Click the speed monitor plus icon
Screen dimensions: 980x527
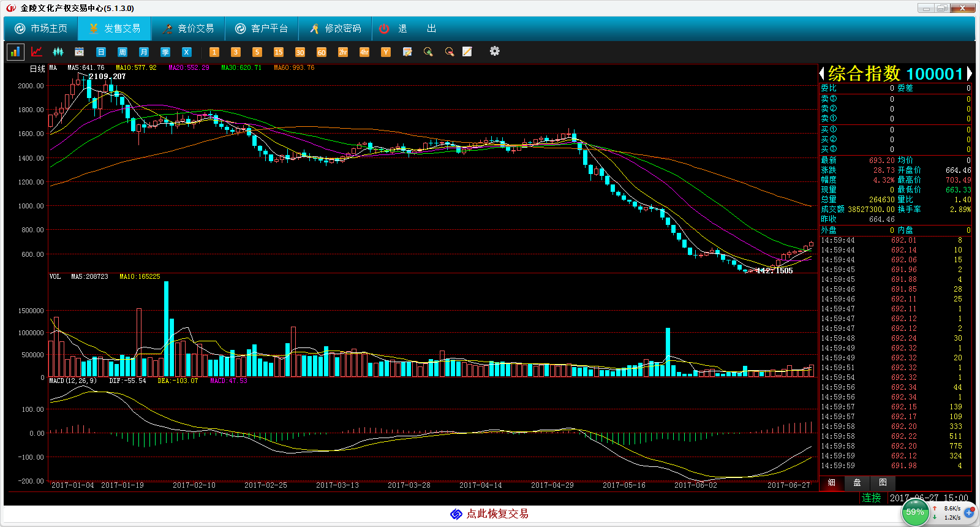pyautogui.click(x=969, y=512)
